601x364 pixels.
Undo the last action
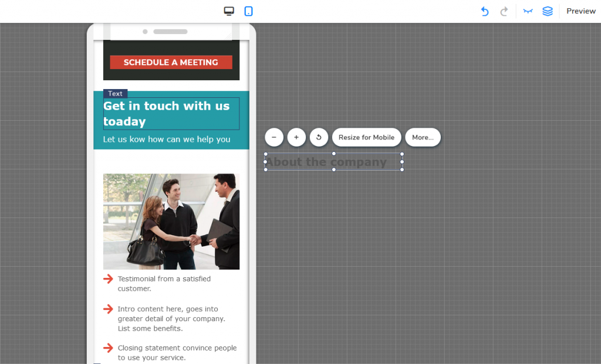(x=485, y=12)
